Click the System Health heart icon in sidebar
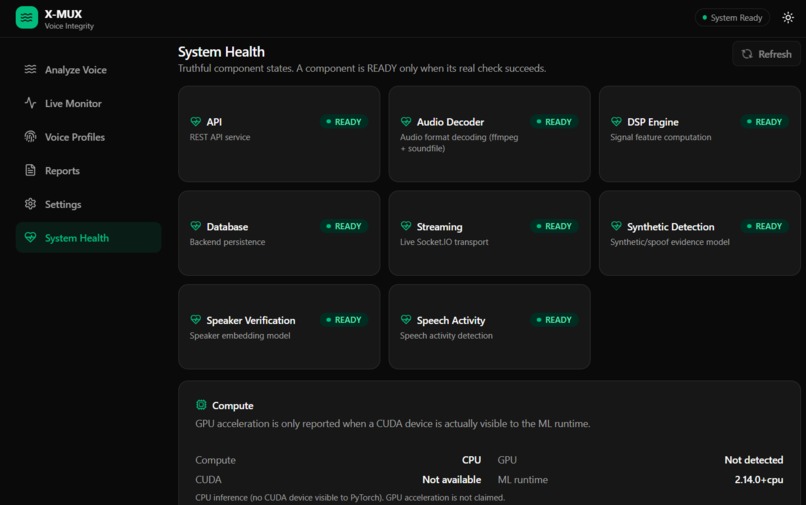The width and height of the screenshot is (806, 505). pyautogui.click(x=30, y=238)
